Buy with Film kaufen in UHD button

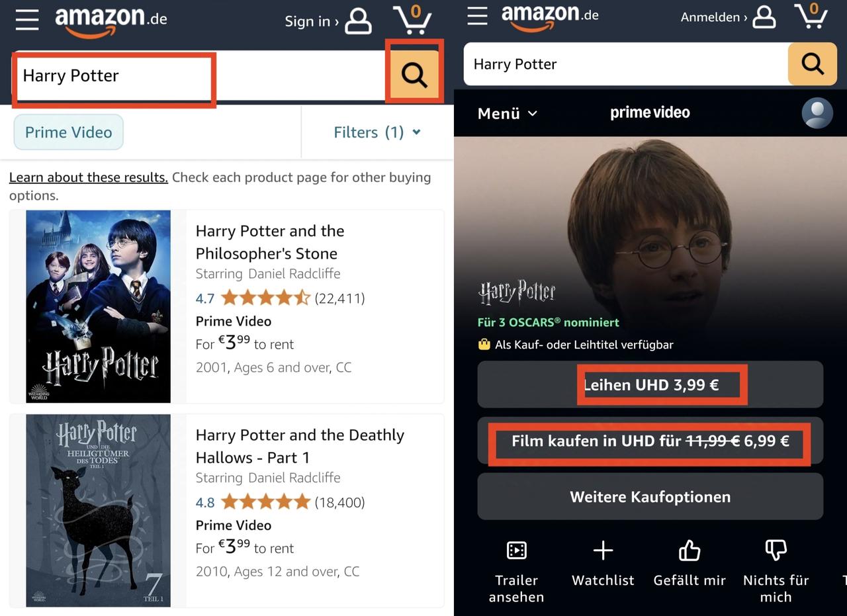click(x=650, y=441)
